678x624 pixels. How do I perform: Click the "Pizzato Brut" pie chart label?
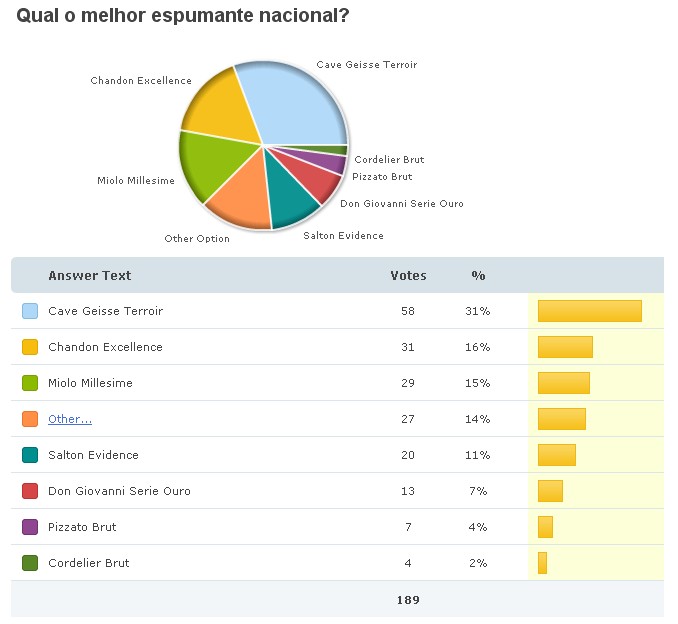pos(382,176)
